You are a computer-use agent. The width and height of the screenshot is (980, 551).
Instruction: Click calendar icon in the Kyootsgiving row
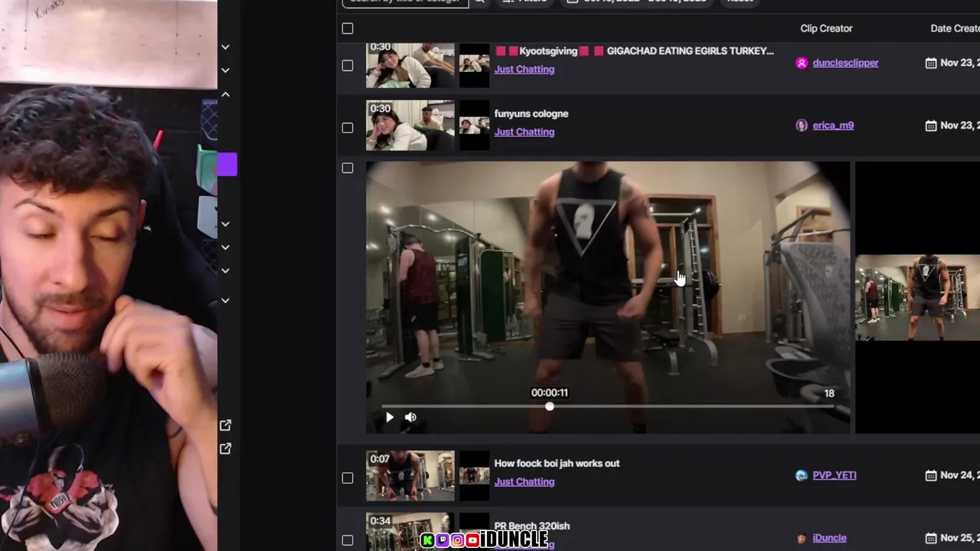pos(931,63)
